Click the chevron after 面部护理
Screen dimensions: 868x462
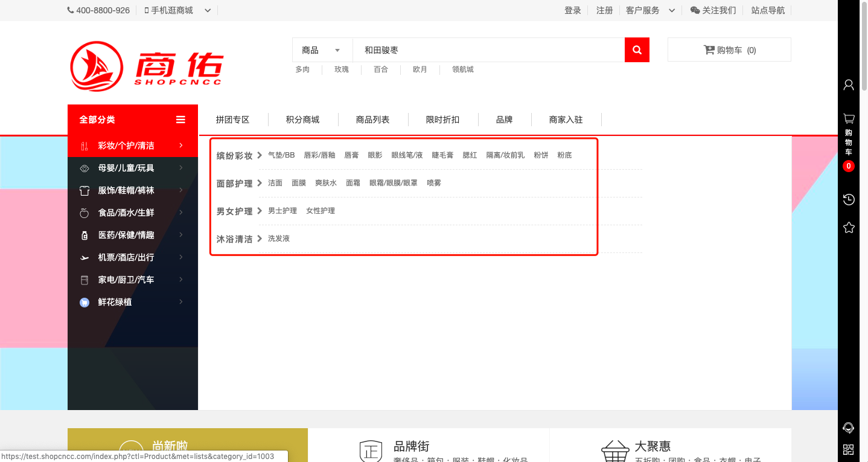coord(260,183)
